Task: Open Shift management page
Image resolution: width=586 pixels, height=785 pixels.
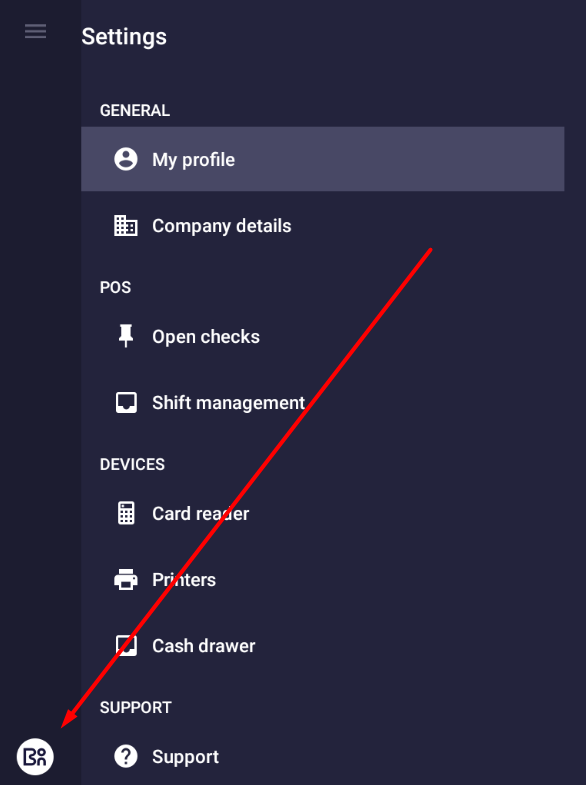Action: click(x=323, y=403)
